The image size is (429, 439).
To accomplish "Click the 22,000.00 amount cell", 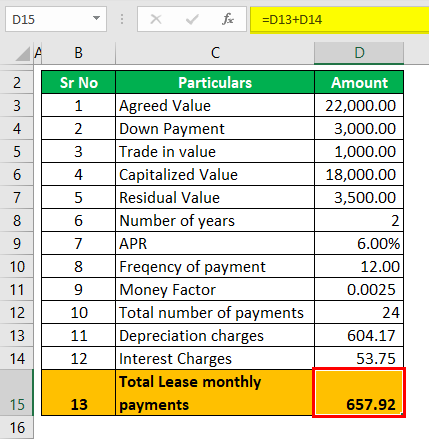I will click(x=359, y=105).
